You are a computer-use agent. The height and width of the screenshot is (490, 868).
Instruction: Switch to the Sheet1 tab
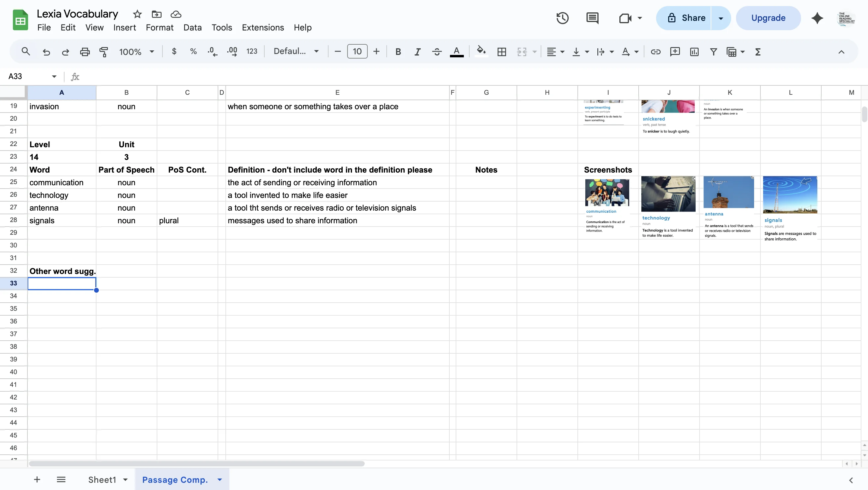[103, 479]
